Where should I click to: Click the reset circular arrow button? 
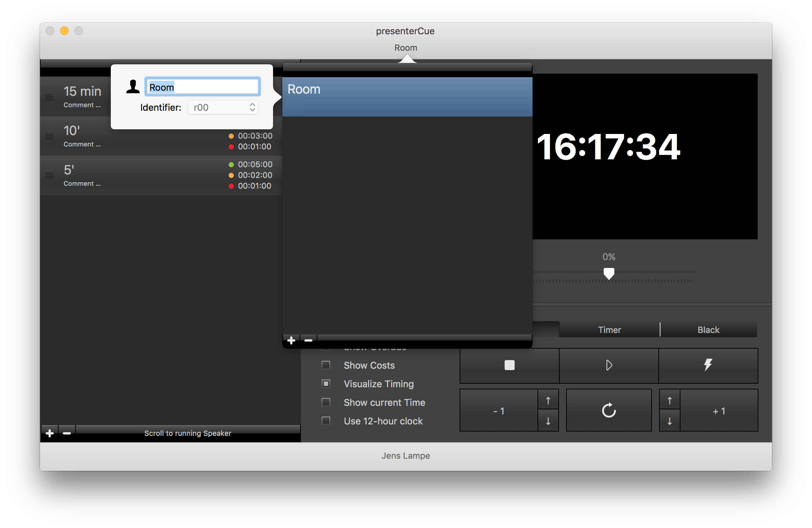[609, 410]
